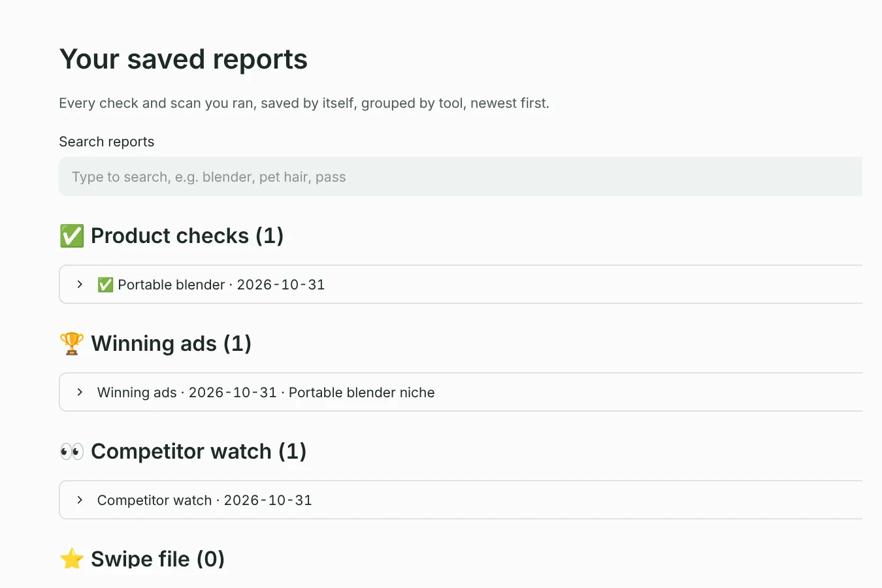Open Winning ads Portable blender niche row
The width and height of the screenshot is (882, 588).
(x=461, y=392)
